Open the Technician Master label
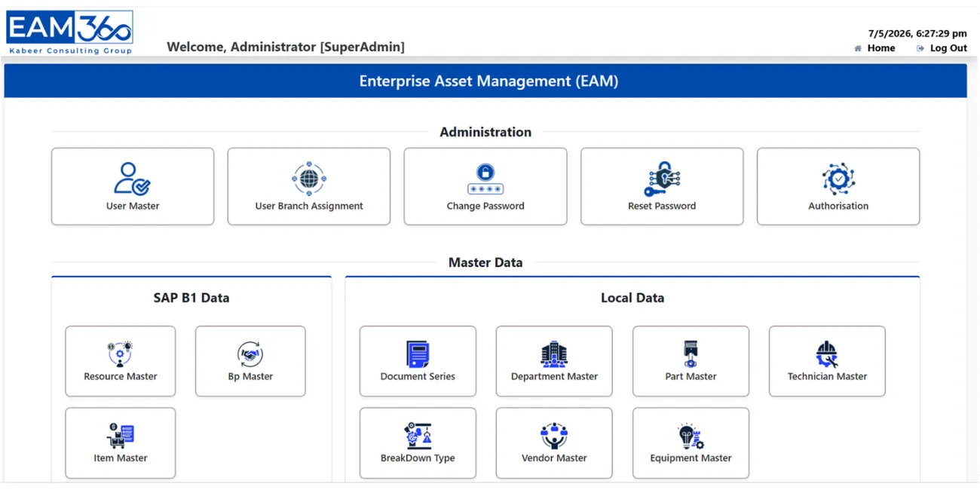The width and height of the screenshot is (980, 490). (x=827, y=376)
